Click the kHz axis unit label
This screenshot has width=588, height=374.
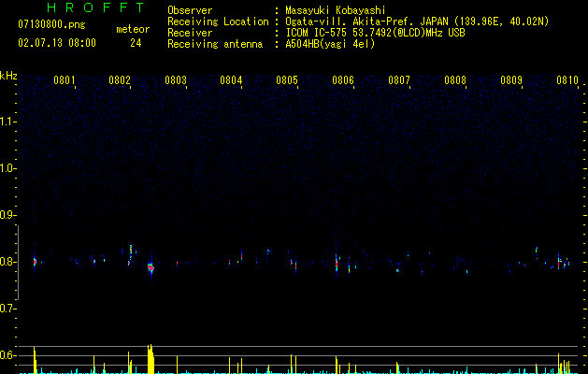point(8,76)
